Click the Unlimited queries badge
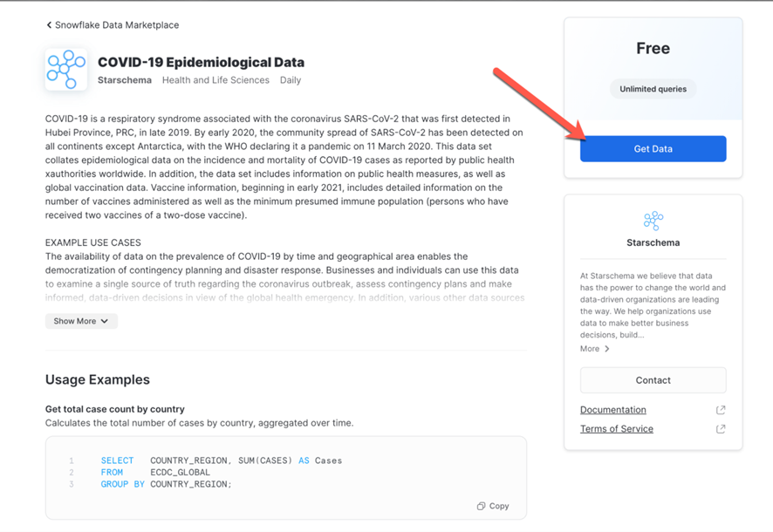This screenshot has width=773, height=532. pyautogui.click(x=653, y=89)
